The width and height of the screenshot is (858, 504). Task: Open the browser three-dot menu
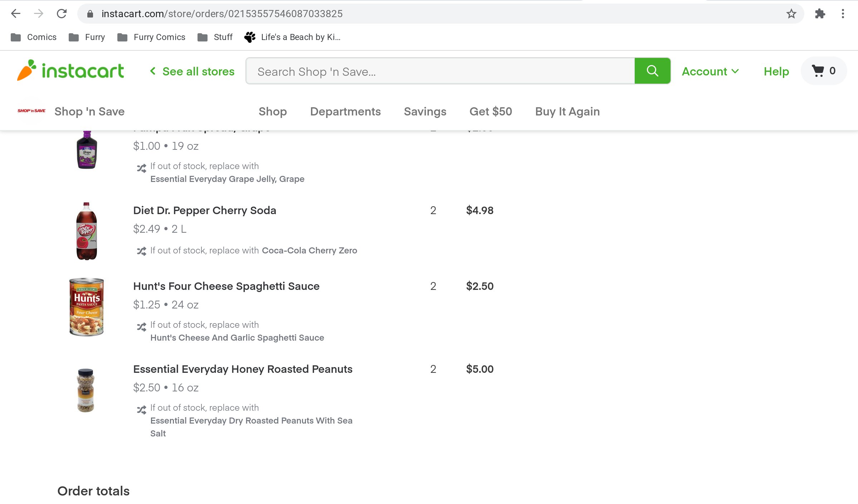(x=843, y=14)
